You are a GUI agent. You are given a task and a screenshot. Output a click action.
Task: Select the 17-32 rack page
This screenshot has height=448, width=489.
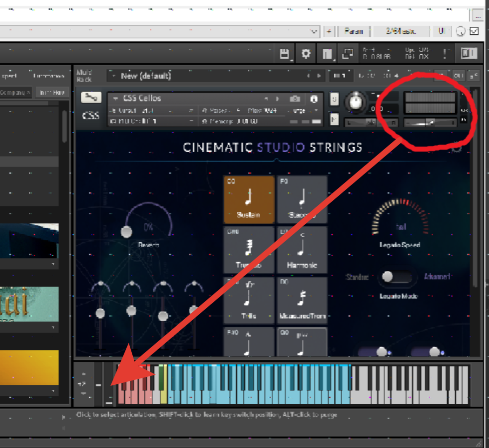367,76
